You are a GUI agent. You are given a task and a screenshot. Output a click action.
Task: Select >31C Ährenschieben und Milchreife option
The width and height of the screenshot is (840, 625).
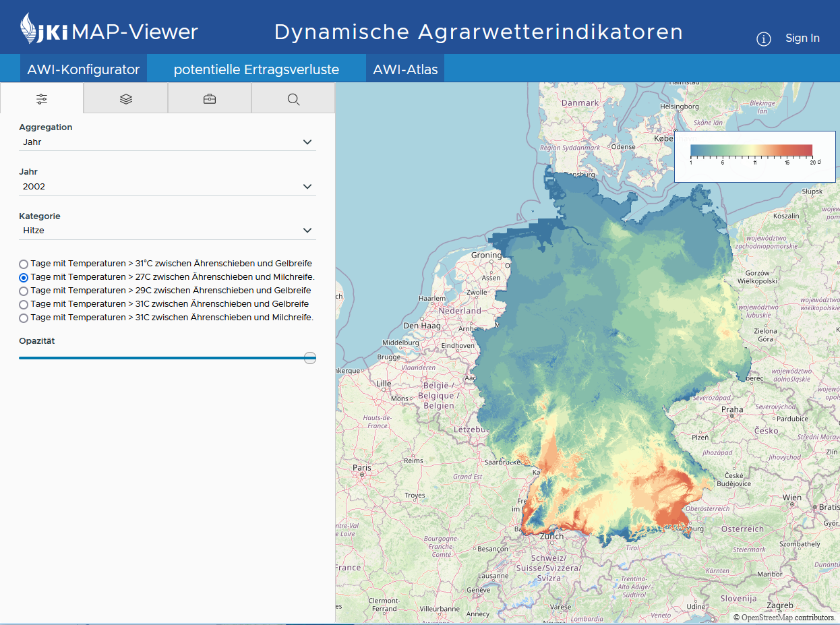coord(24,318)
